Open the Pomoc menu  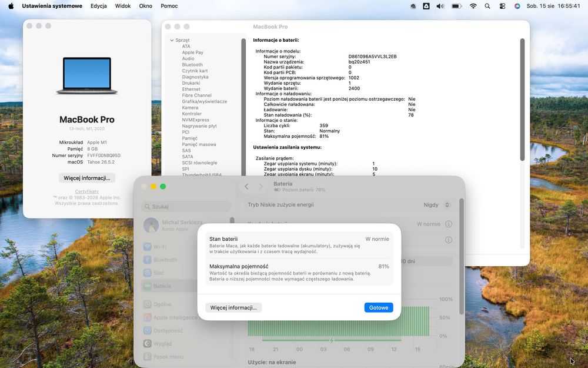coord(169,6)
